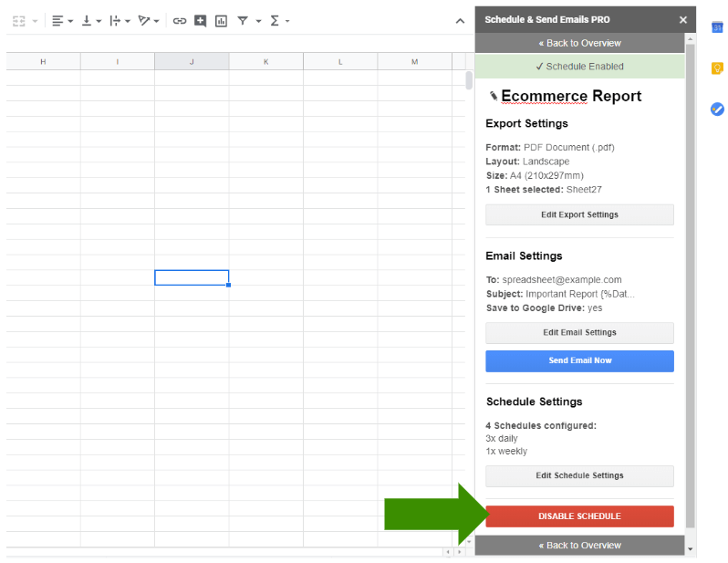728x563 pixels.
Task: Click Edit Schedule Settings button
Action: pos(579,475)
